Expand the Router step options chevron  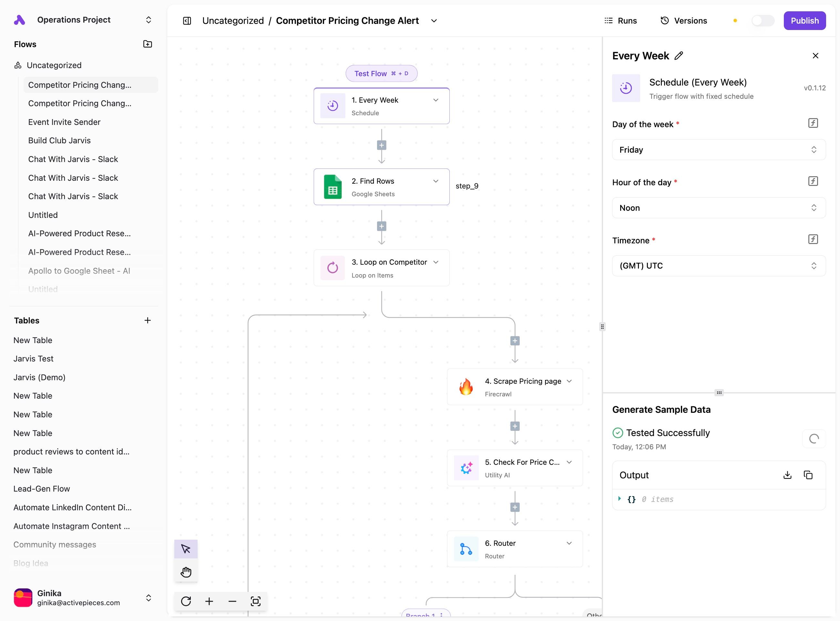click(x=569, y=543)
